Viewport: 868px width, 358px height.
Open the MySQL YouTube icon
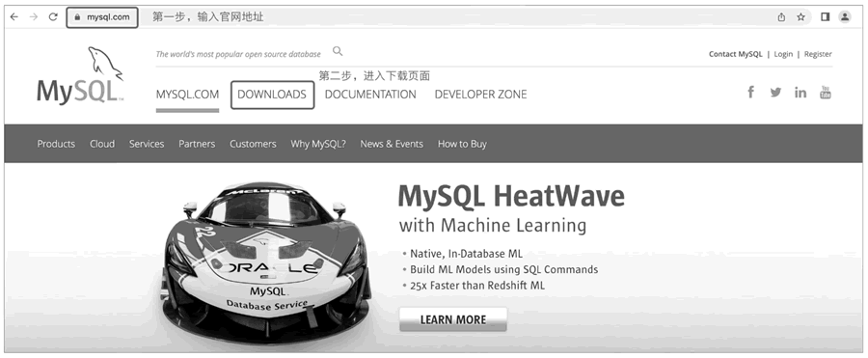pos(826,92)
